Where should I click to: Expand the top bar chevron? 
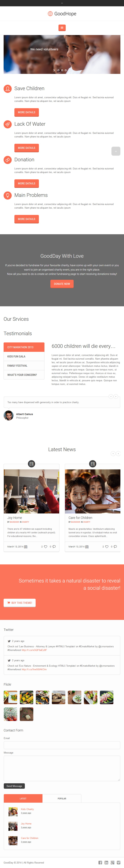point(62,3)
